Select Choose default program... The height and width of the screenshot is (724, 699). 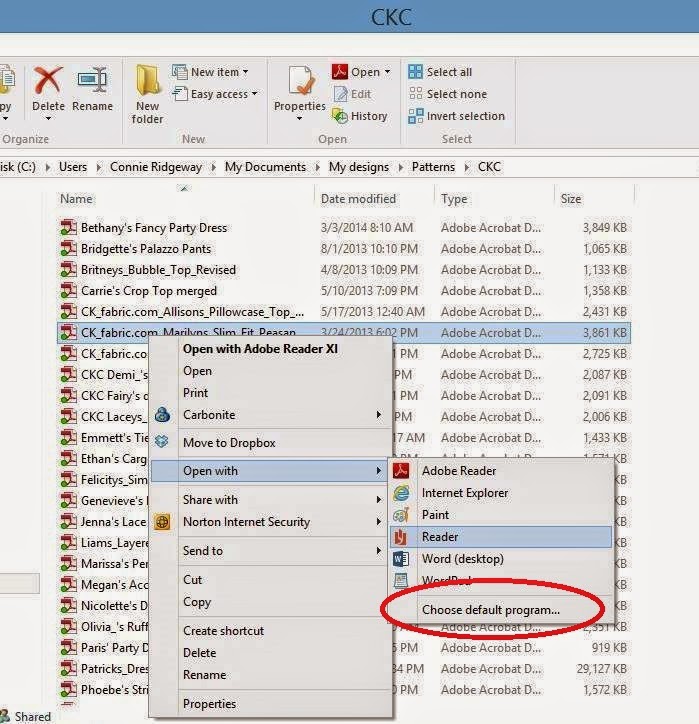pyautogui.click(x=491, y=610)
